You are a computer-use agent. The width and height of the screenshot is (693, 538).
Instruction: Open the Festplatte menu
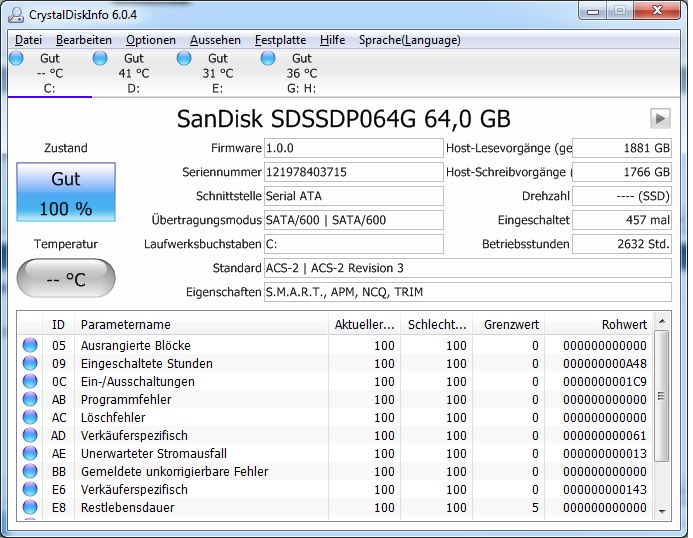pyautogui.click(x=280, y=40)
